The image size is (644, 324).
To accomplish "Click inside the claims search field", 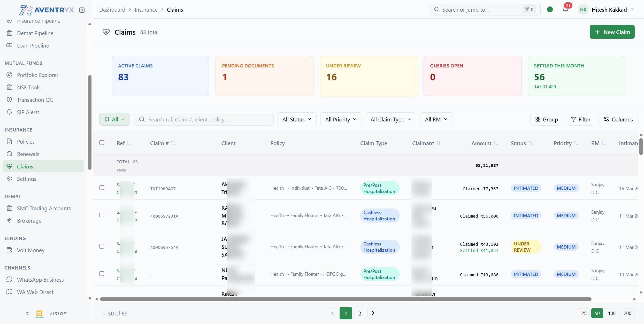I will [204, 119].
